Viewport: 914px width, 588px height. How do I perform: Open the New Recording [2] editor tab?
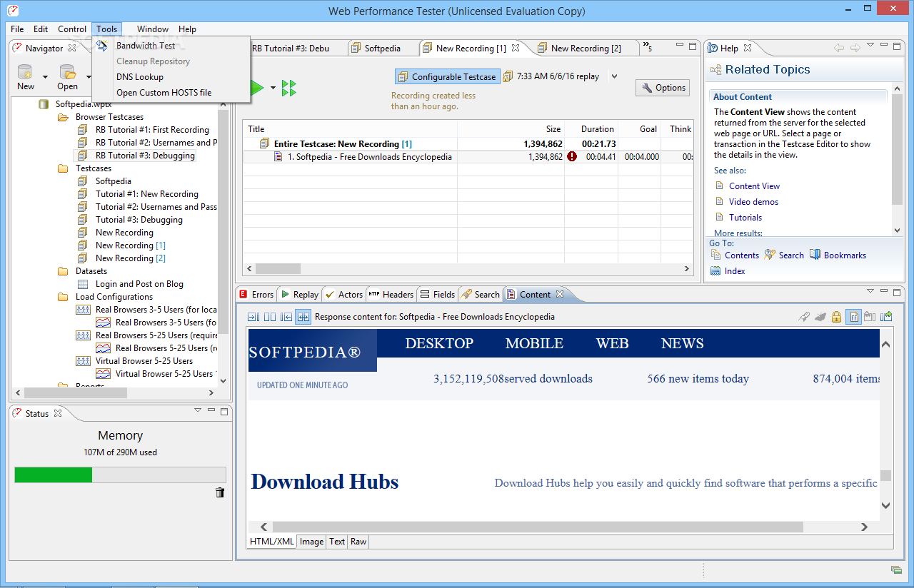point(586,49)
